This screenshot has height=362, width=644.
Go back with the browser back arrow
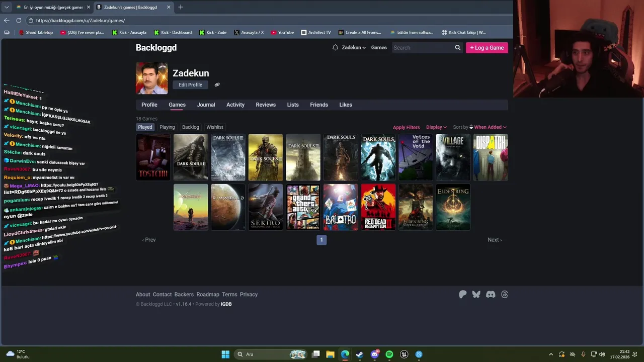[7, 21]
